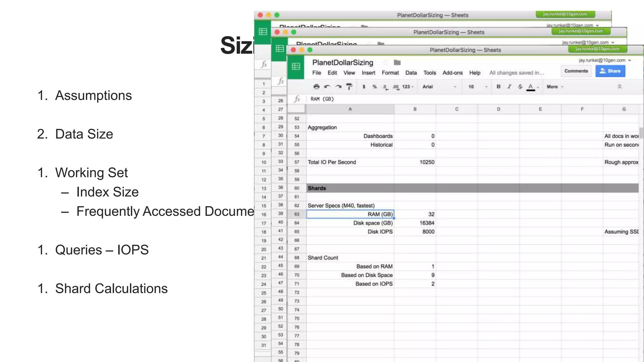Image resolution: width=644 pixels, height=362 pixels.
Task: Expand the More toolbar options
Action: 555,87
